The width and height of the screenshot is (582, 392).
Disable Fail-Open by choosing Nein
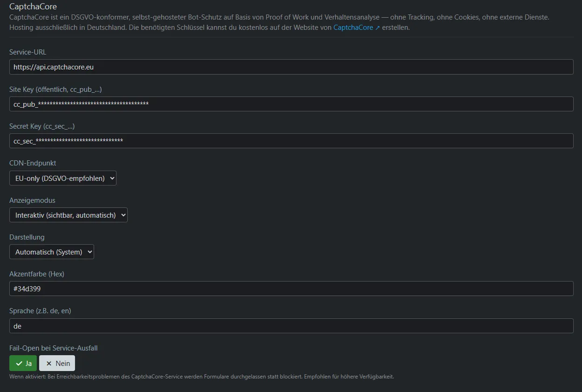pyautogui.click(x=57, y=364)
